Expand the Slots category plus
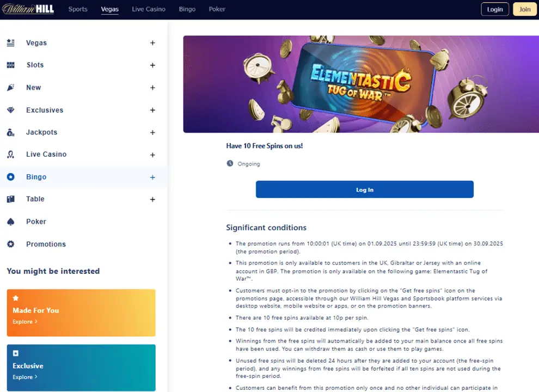This screenshot has height=392, width=539. [152, 65]
